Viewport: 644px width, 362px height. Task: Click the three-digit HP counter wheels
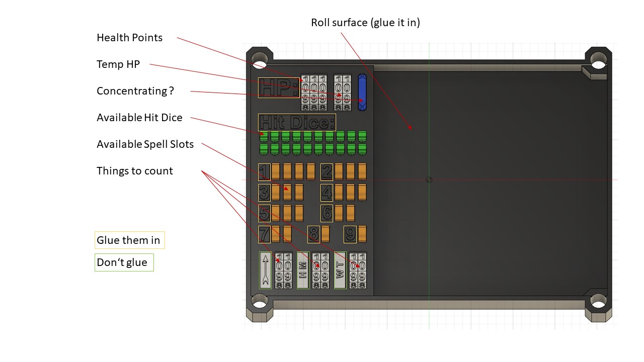pos(314,93)
